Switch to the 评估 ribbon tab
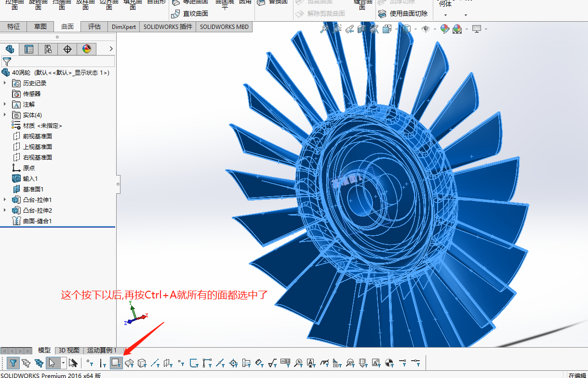 point(94,27)
